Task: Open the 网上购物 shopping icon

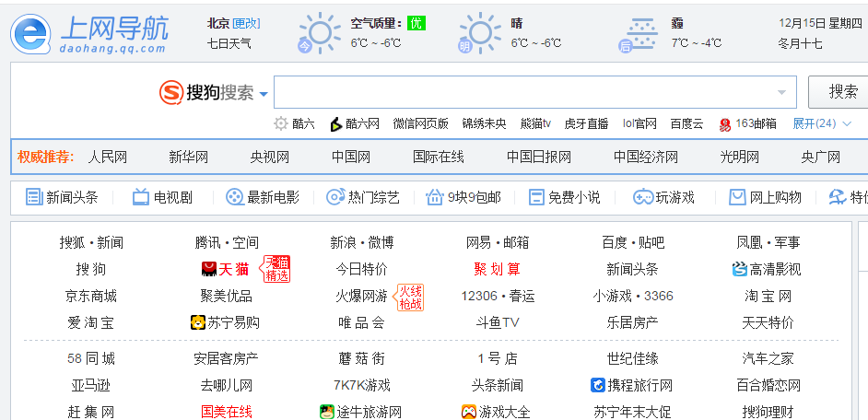Action: [737, 196]
